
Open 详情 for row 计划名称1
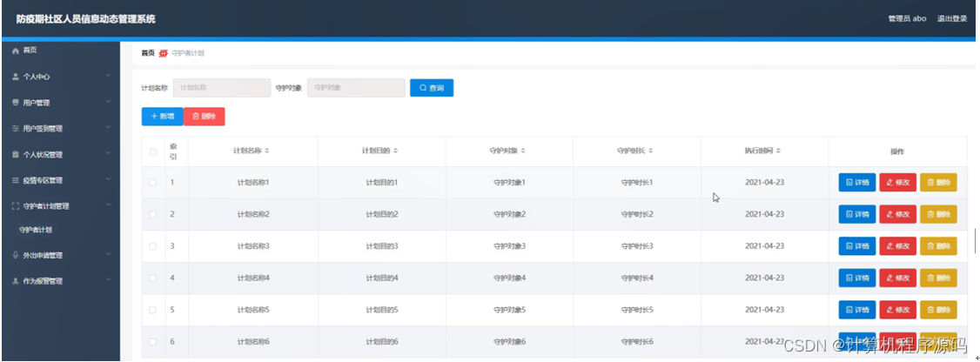[x=857, y=183]
